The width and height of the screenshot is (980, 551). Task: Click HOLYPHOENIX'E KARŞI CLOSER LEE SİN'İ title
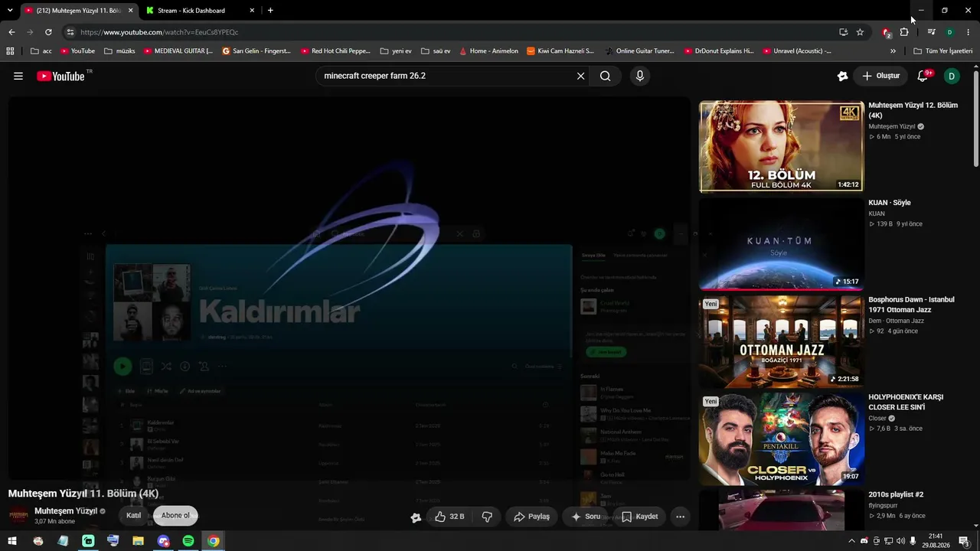906,402
